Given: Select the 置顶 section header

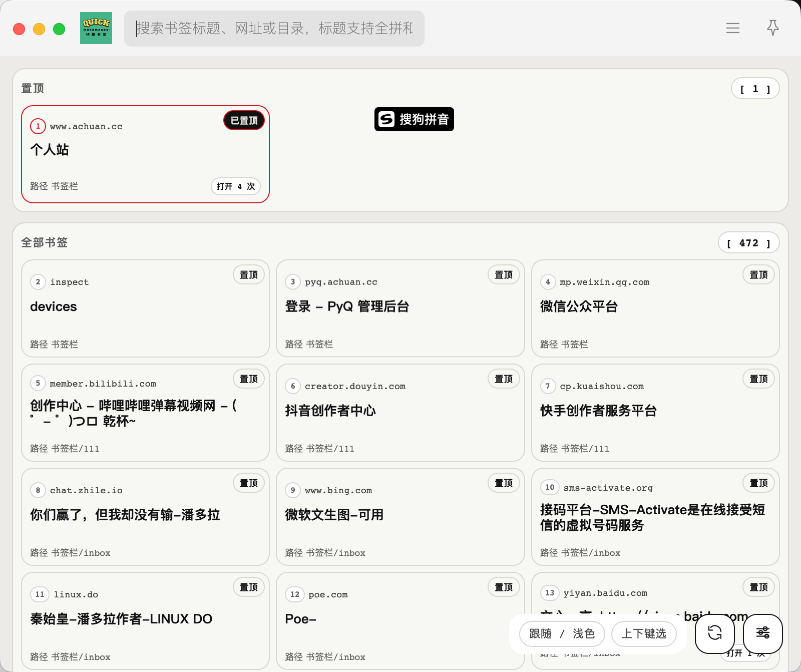Looking at the screenshot, I should click(33, 89).
